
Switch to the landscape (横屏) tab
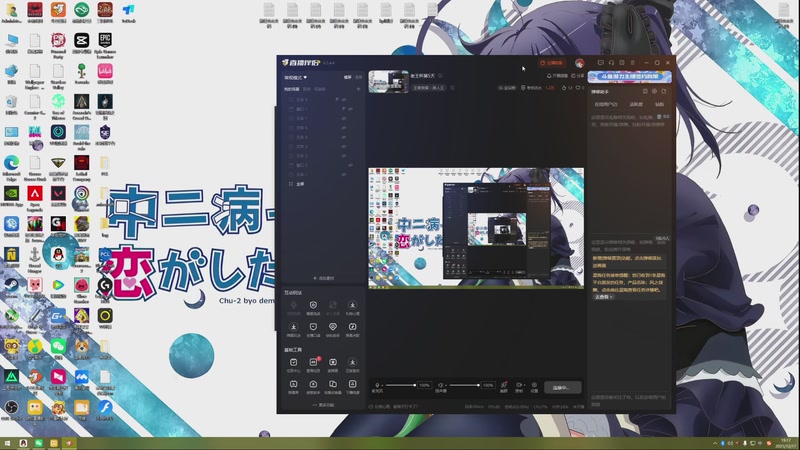point(347,77)
